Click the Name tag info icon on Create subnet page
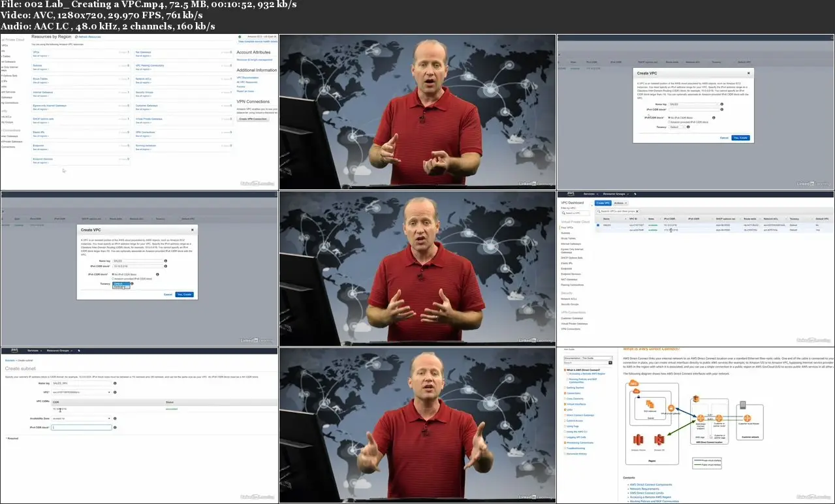Screen dimensions: 835x504 (x=114, y=384)
